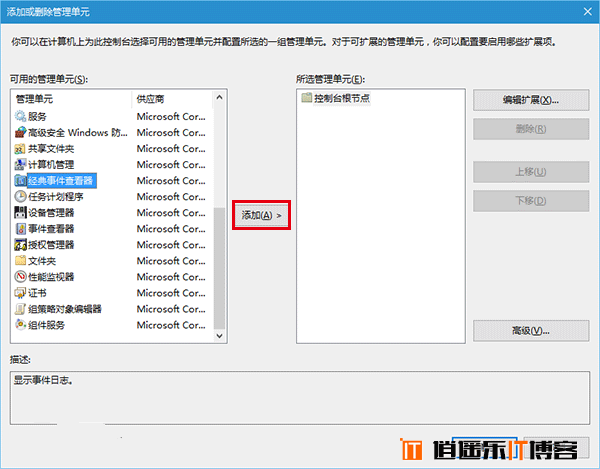Click the 供应商 column header

(x=172, y=99)
